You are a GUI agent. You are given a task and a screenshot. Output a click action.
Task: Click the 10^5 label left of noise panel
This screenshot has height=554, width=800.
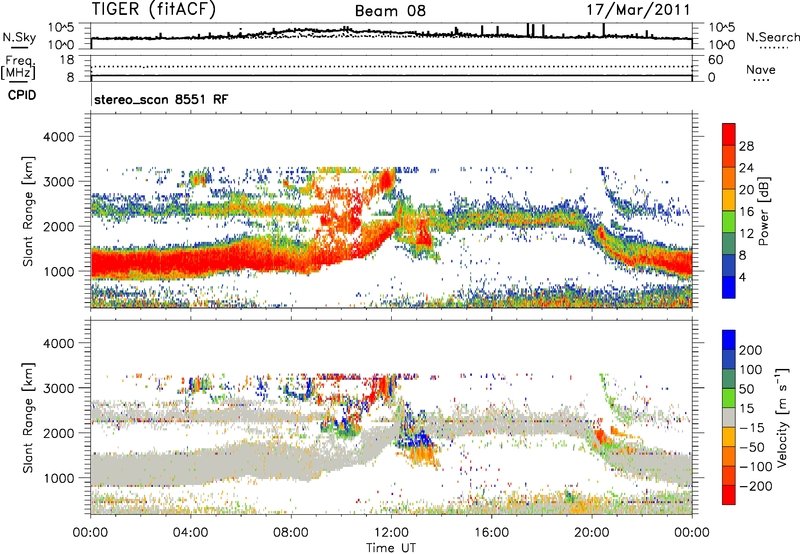coord(61,28)
